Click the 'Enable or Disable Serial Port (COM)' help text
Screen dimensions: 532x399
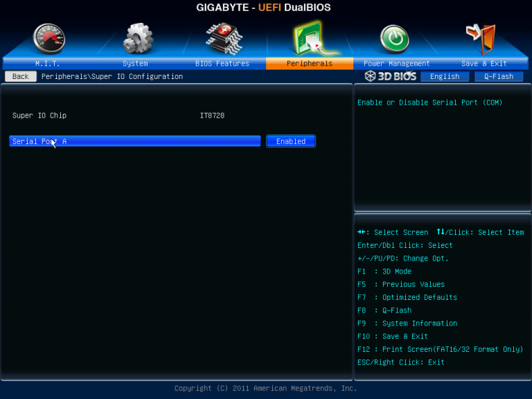click(429, 103)
